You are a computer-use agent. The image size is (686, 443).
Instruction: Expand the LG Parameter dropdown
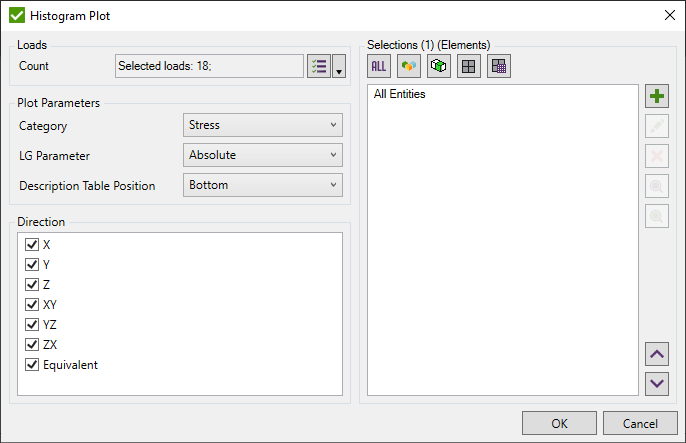(263, 155)
